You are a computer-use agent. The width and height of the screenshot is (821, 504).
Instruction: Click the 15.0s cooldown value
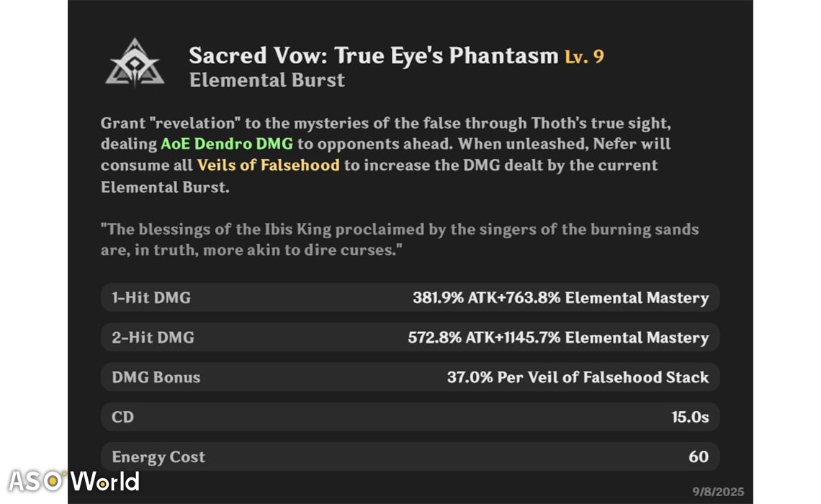pos(690,417)
